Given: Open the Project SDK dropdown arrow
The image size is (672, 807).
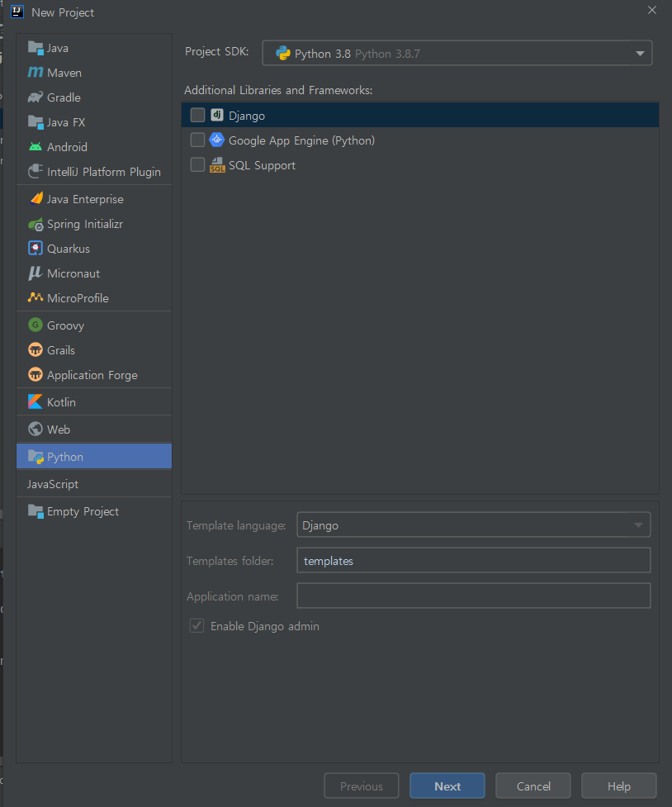Looking at the screenshot, I should click(640, 54).
